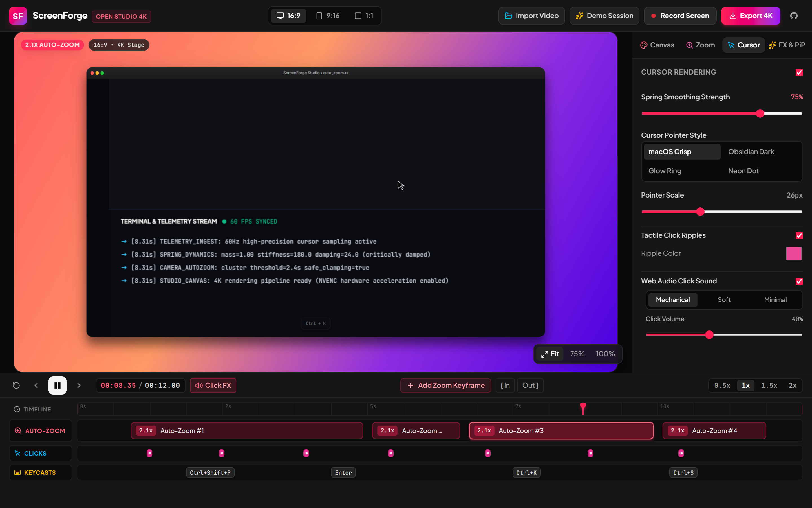
Task: Set the In point marker
Action: pyautogui.click(x=505, y=385)
